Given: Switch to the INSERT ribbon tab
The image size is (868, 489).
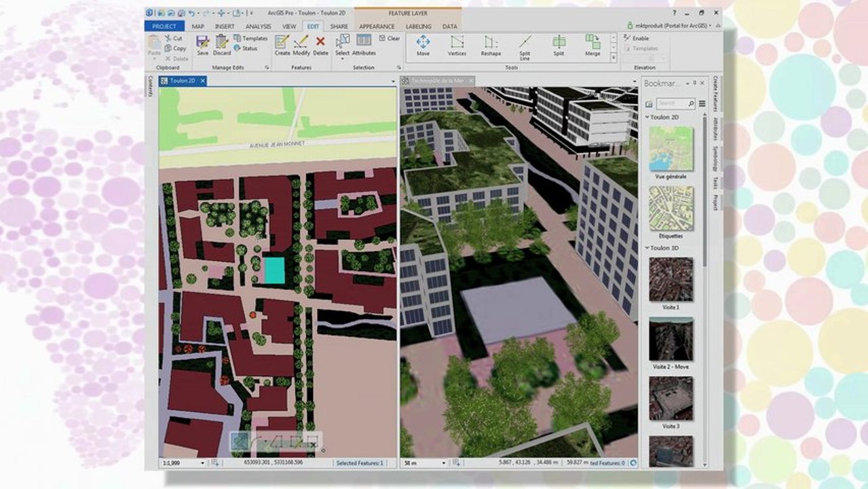Looking at the screenshot, I should pos(225,26).
